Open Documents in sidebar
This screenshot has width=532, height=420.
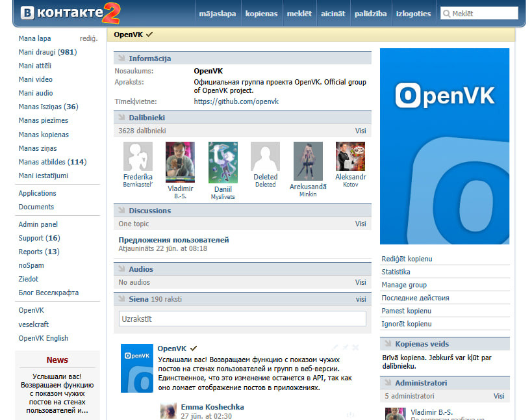tap(36, 207)
